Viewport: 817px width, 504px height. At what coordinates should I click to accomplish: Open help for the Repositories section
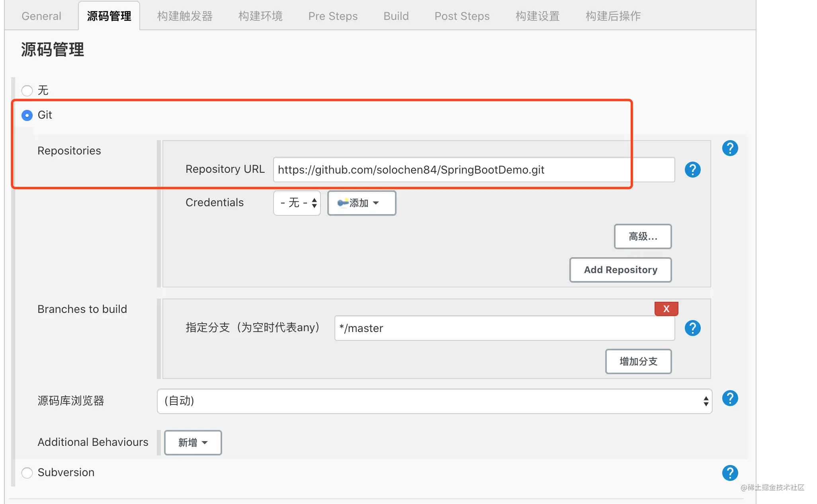tap(730, 148)
